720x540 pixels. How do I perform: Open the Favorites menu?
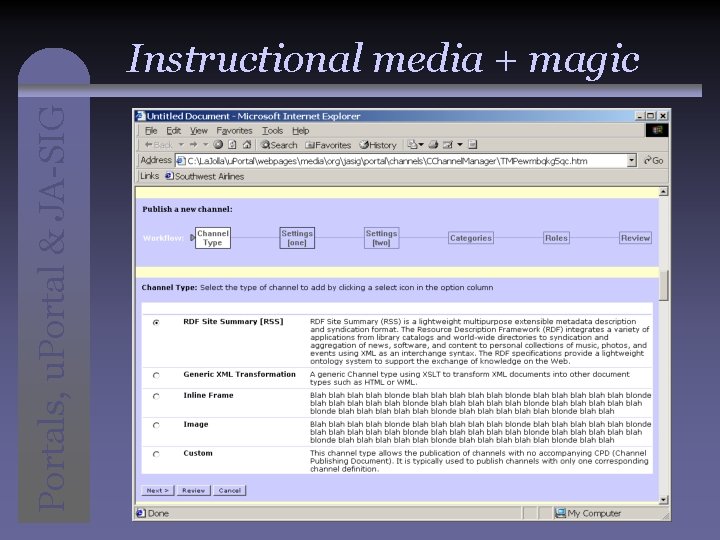click(x=234, y=131)
